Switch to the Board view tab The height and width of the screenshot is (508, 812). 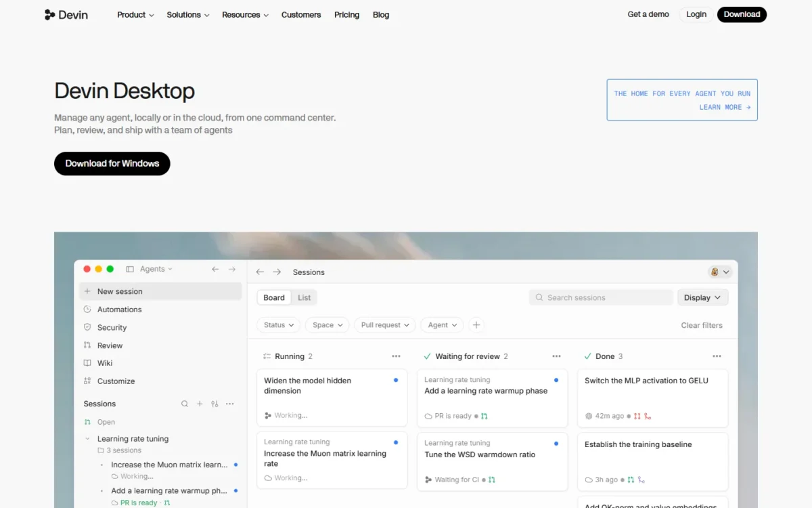[x=274, y=297]
